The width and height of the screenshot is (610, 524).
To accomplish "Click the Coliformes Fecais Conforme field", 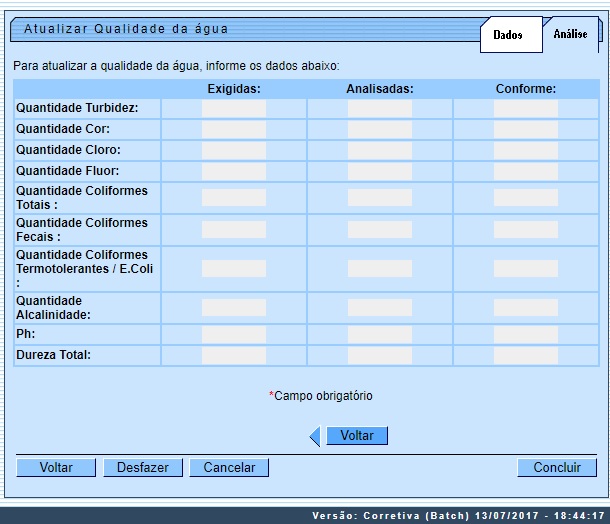I will point(525,229).
